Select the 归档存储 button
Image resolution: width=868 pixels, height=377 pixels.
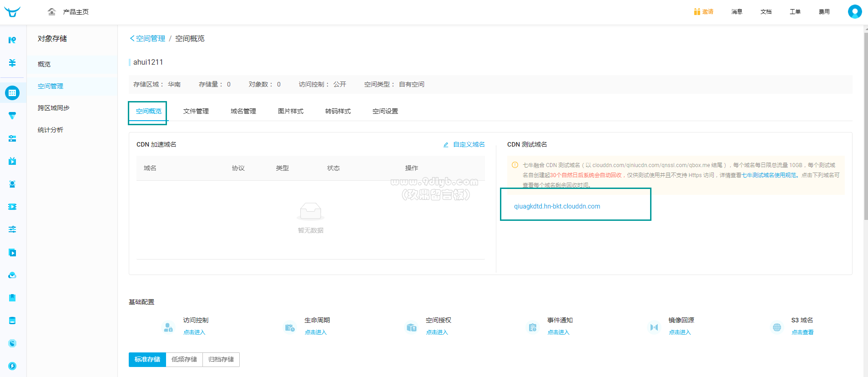coord(221,360)
